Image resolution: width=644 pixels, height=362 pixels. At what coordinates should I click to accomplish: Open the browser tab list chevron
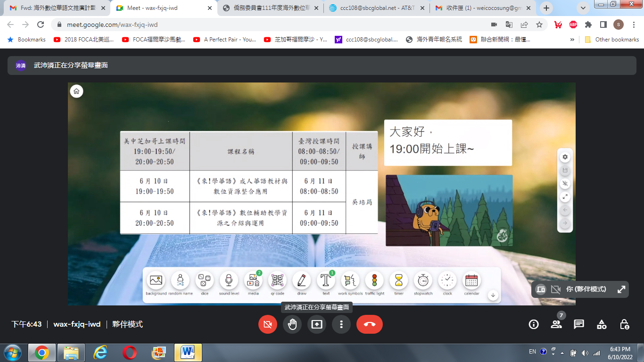tap(584, 8)
